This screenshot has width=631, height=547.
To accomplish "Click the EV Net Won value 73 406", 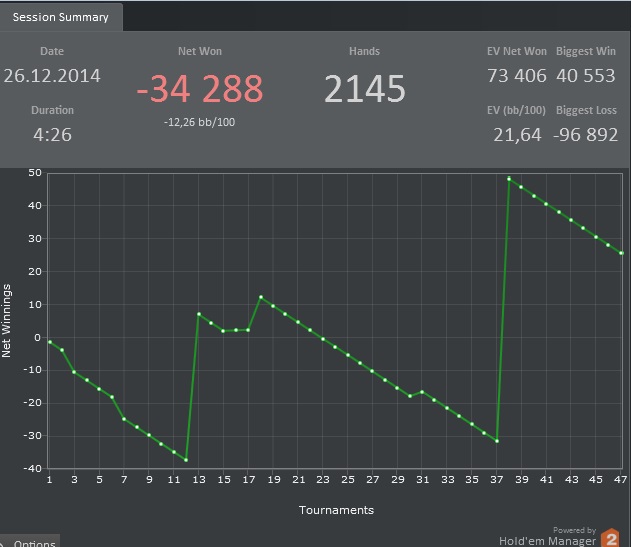I will (517, 76).
